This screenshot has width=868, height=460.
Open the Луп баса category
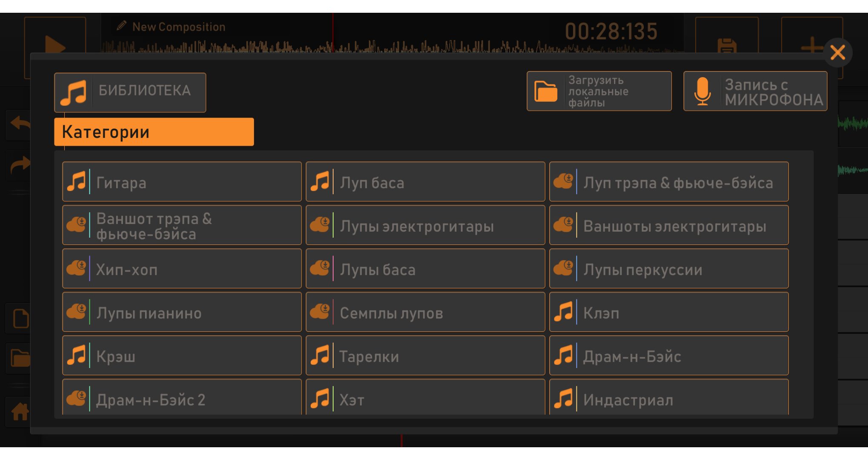click(x=425, y=182)
